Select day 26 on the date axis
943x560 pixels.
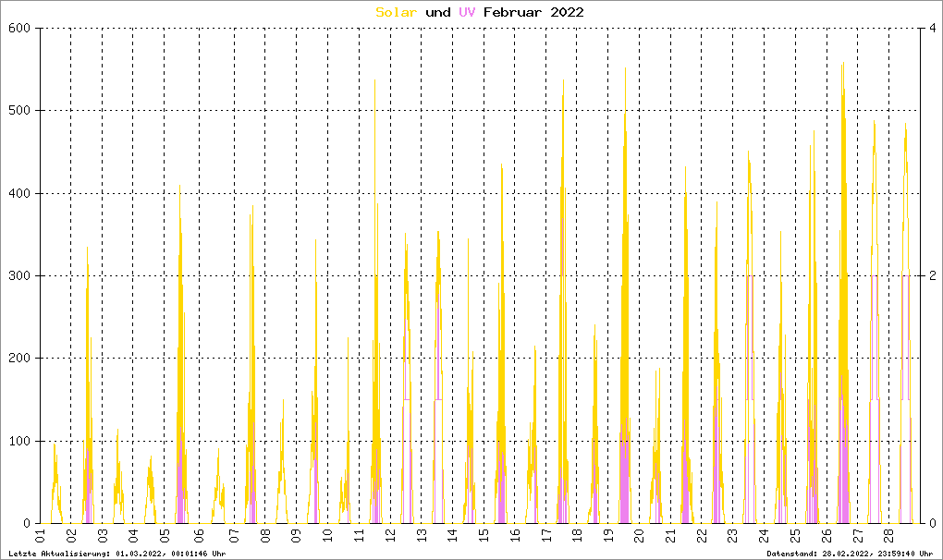827,535
